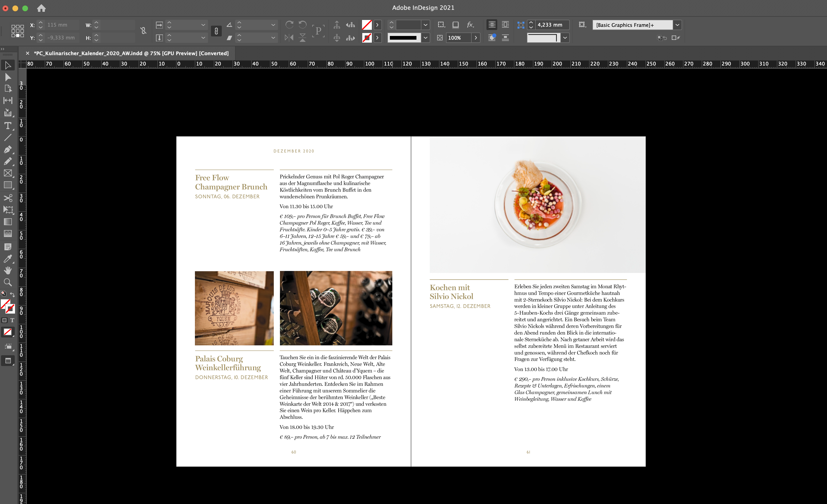Select the Type tool
Image resolution: width=827 pixels, height=504 pixels.
8,126
